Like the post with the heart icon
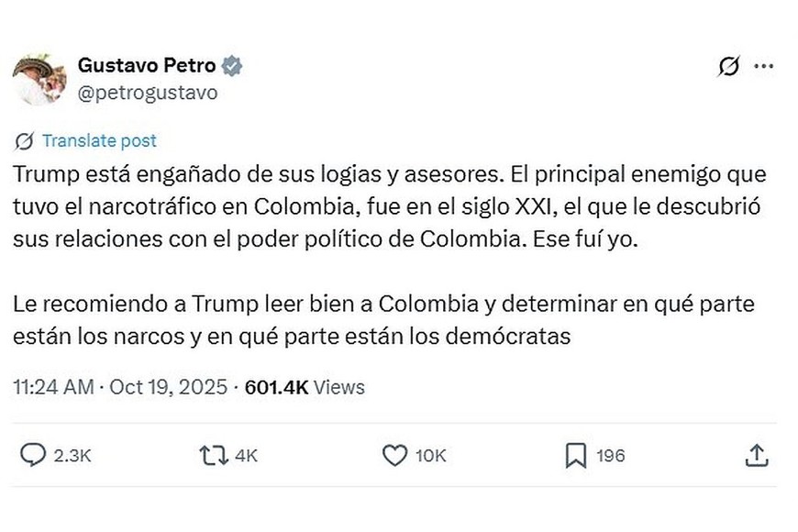 click(x=394, y=453)
